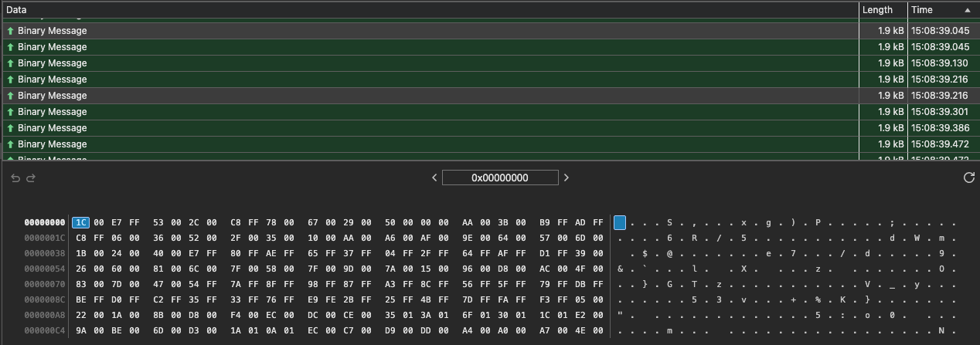Click the 00000054 offset label
980x345 pixels.
click(x=45, y=269)
